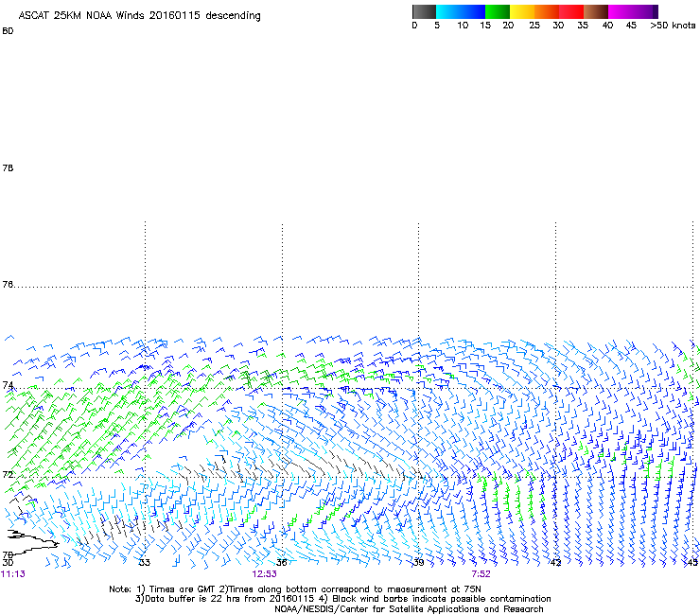Click the purple 7:52 swath time label
700x615 pixels.
click(x=481, y=574)
